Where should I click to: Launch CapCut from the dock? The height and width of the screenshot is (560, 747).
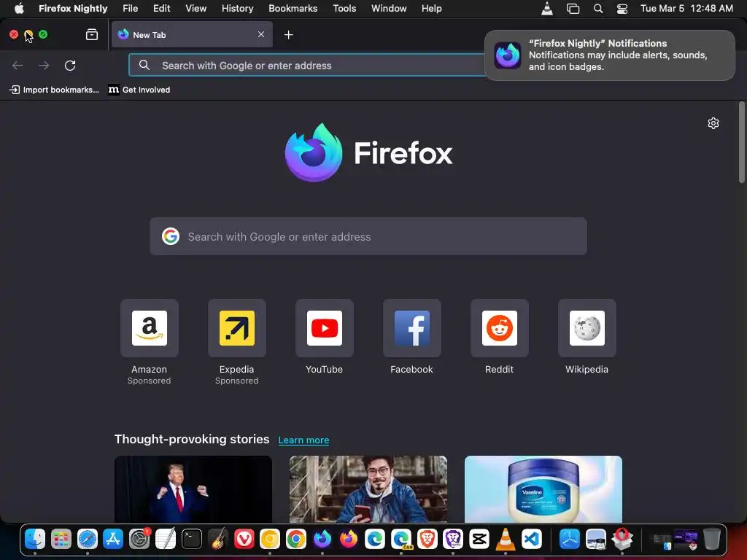tap(479, 539)
